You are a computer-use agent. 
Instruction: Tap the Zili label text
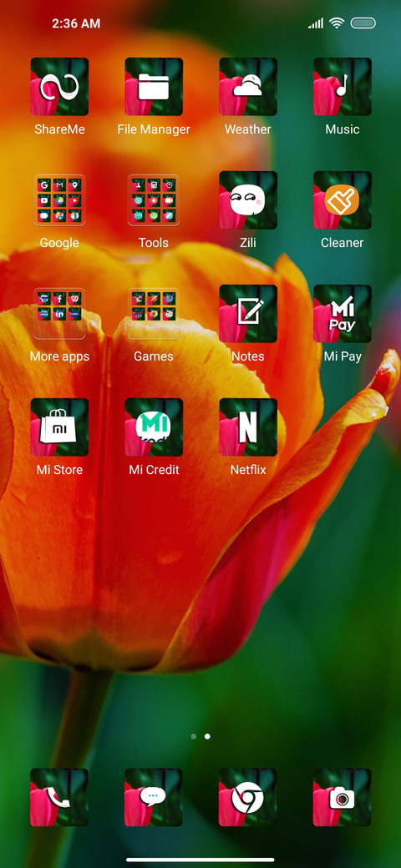tap(247, 243)
